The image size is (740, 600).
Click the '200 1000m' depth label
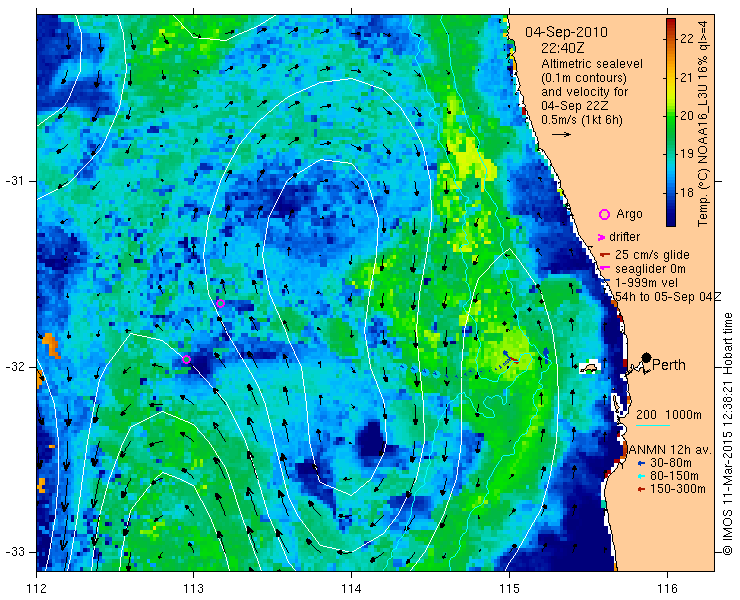[669, 415]
